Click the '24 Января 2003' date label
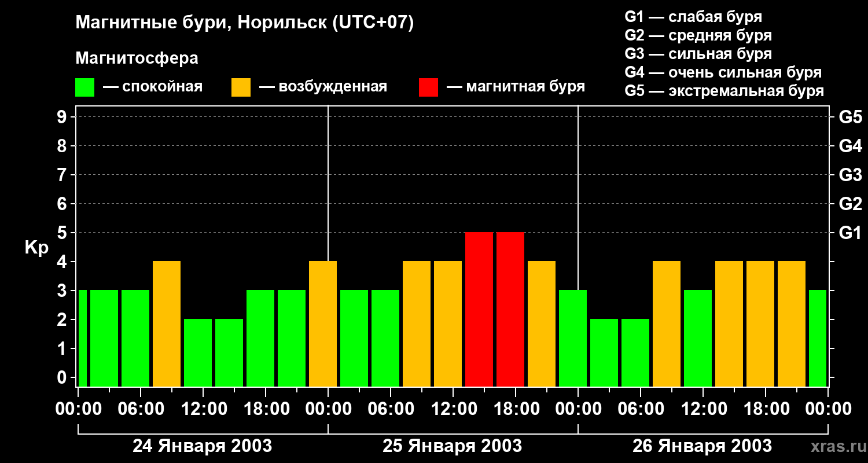Viewport: 868px width, 463px height. point(202,446)
